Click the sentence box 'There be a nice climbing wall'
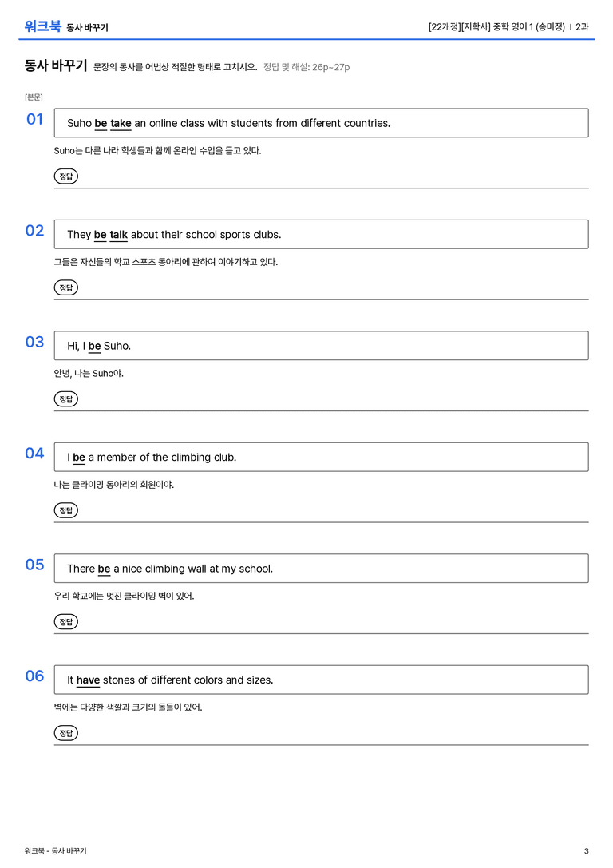 pos(322,568)
